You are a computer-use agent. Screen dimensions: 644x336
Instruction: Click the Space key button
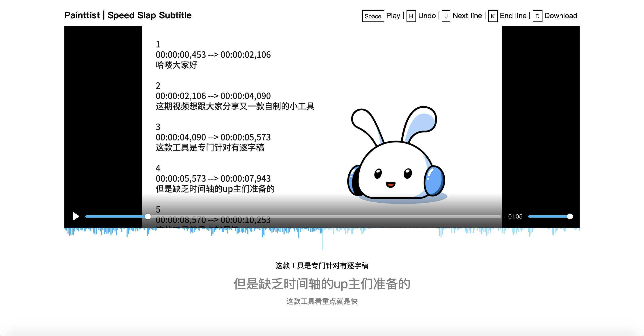[373, 16]
